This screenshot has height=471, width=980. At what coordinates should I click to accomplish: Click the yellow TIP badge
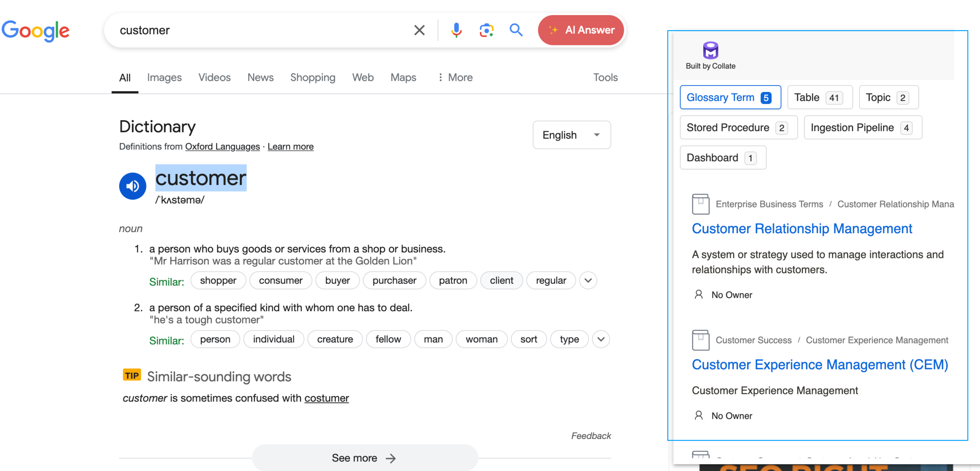point(132,375)
